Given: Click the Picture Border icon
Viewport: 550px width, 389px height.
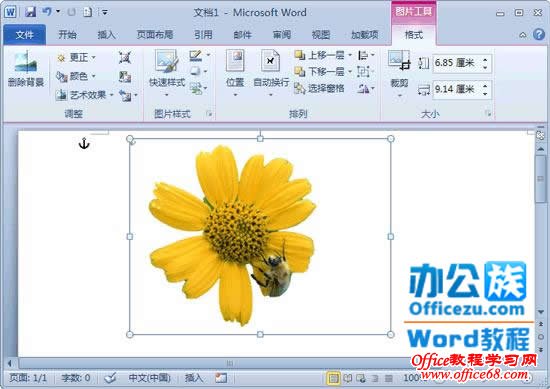Looking at the screenshot, I should (x=195, y=55).
